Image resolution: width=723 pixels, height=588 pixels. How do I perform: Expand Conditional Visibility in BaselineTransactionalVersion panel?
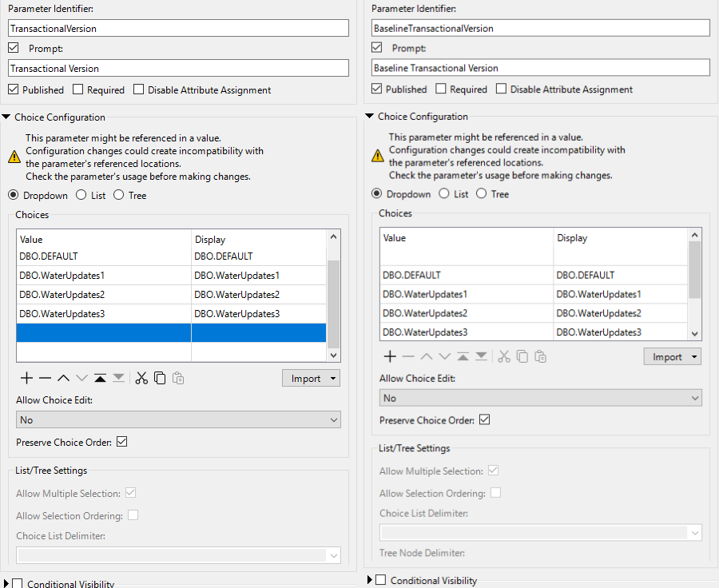pyautogui.click(x=369, y=580)
